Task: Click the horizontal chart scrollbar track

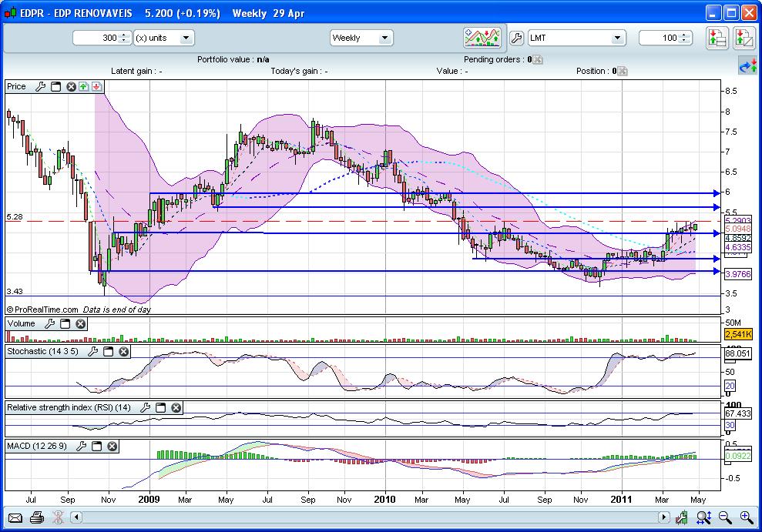Action: (370, 517)
